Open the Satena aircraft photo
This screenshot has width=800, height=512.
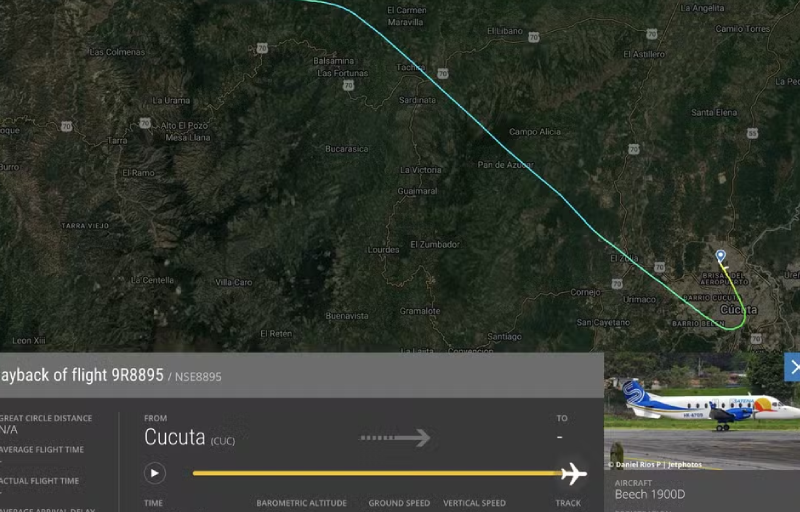coord(702,411)
